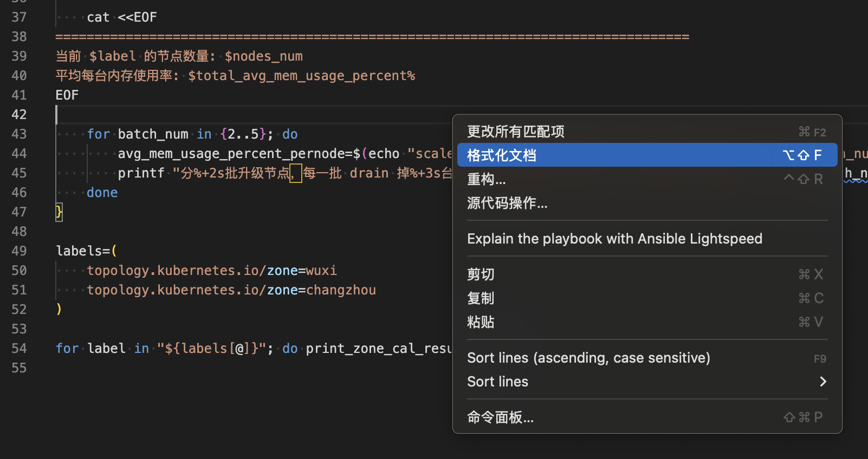The width and height of the screenshot is (868, 459).
Task: Click Explain the playbook with Ansible Lightspeed
Action: pyautogui.click(x=647, y=239)
